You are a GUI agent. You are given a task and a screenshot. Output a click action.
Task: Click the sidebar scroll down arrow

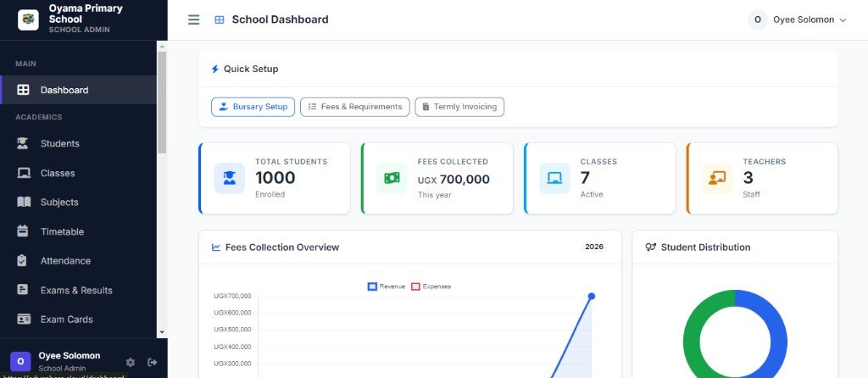click(x=162, y=332)
